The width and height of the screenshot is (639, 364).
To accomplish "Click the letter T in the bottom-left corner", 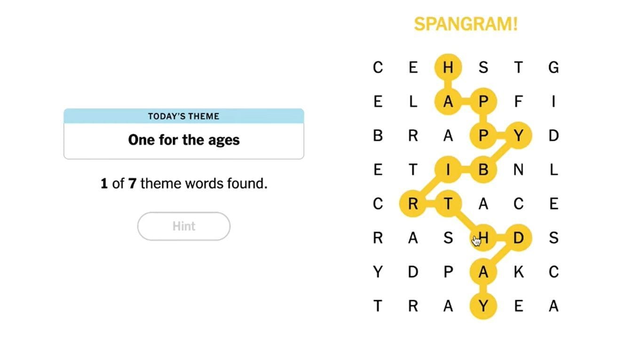I will coord(378,306).
